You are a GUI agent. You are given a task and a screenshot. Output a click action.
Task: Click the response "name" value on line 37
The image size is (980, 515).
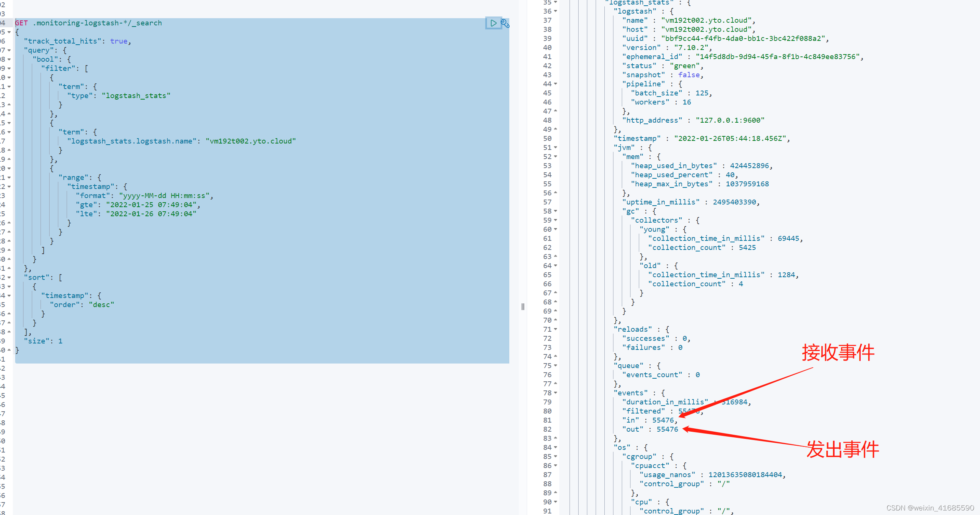(x=706, y=20)
